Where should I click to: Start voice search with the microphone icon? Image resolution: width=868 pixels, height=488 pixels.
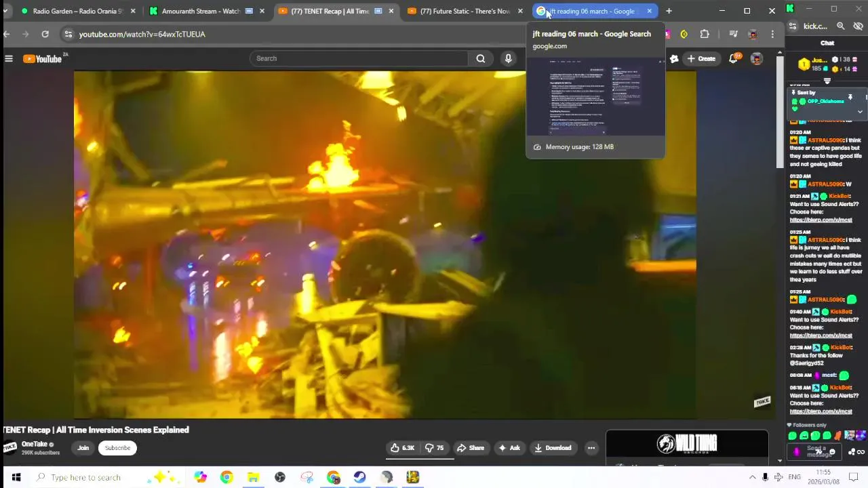[508, 58]
